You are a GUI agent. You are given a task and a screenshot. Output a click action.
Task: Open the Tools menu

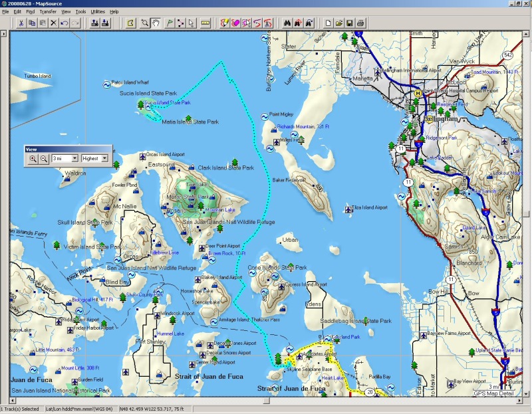80,11
